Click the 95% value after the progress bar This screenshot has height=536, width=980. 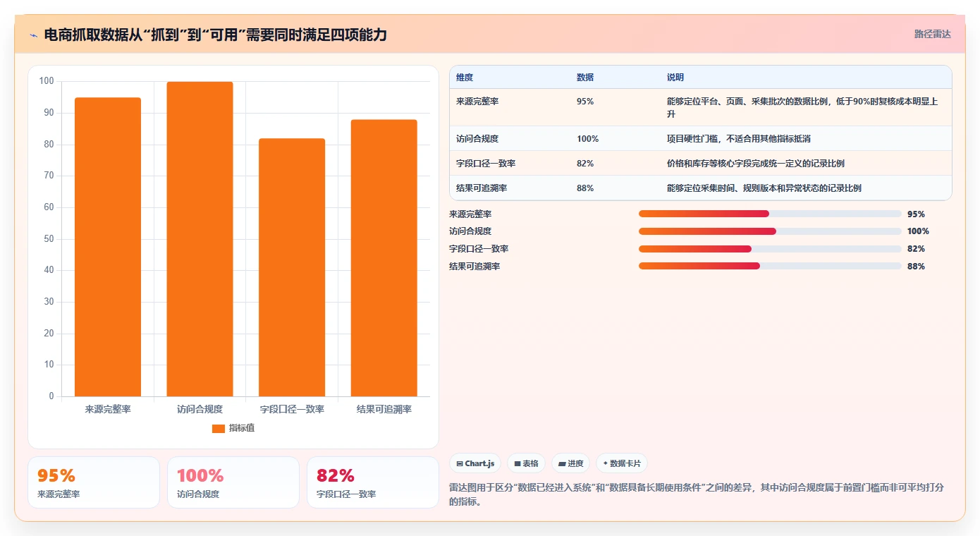coord(916,214)
